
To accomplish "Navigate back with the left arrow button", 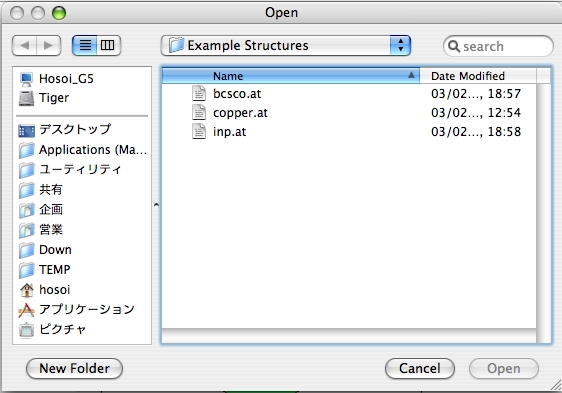I will pos(24,46).
